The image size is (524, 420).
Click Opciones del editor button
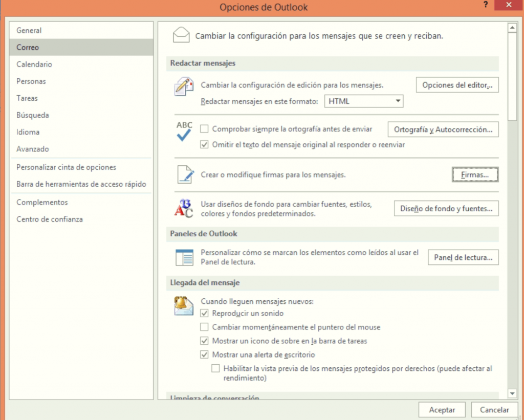click(457, 85)
